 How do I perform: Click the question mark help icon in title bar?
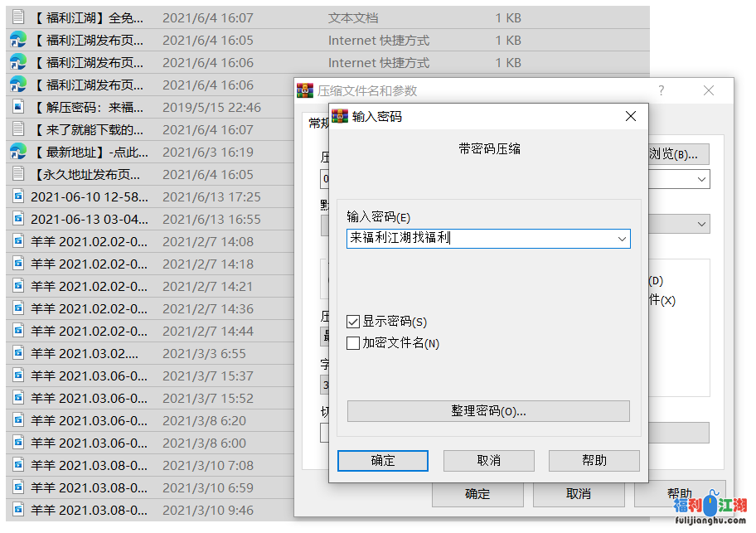click(x=661, y=91)
